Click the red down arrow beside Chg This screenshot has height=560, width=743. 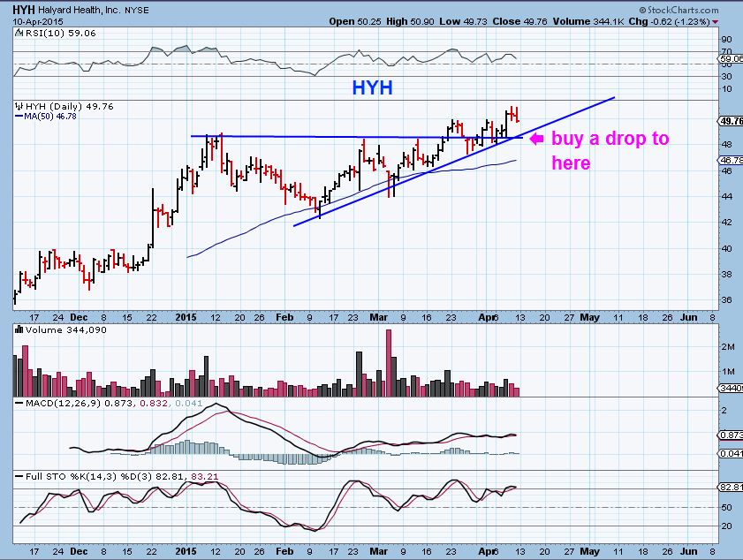tap(715, 22)
